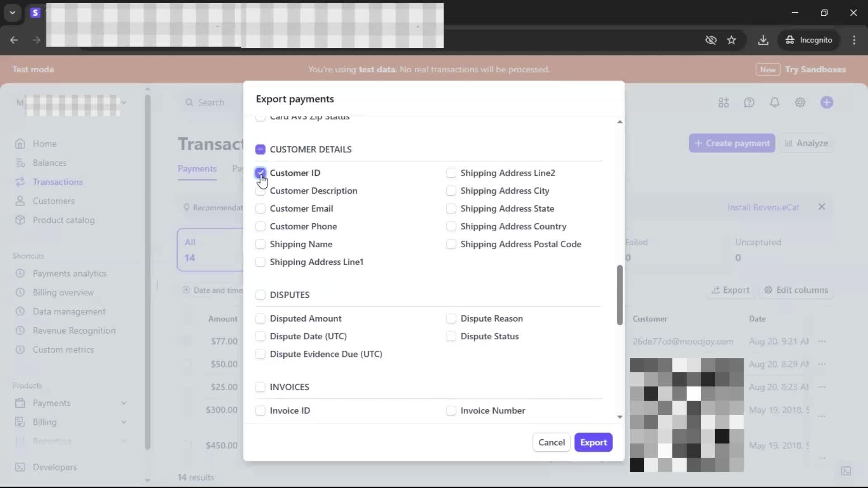Open the apps grid icon
This screenshot has width=868, height=488.
tap(723, 103)
